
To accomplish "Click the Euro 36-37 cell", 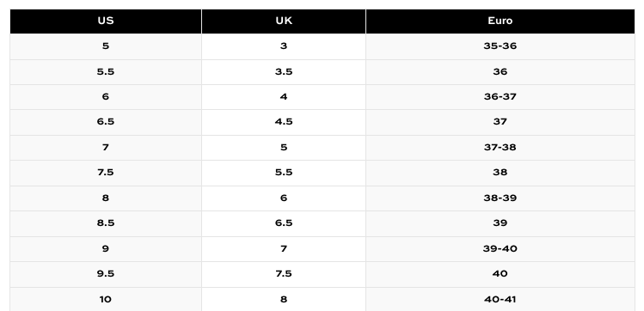I will (500, 97).
